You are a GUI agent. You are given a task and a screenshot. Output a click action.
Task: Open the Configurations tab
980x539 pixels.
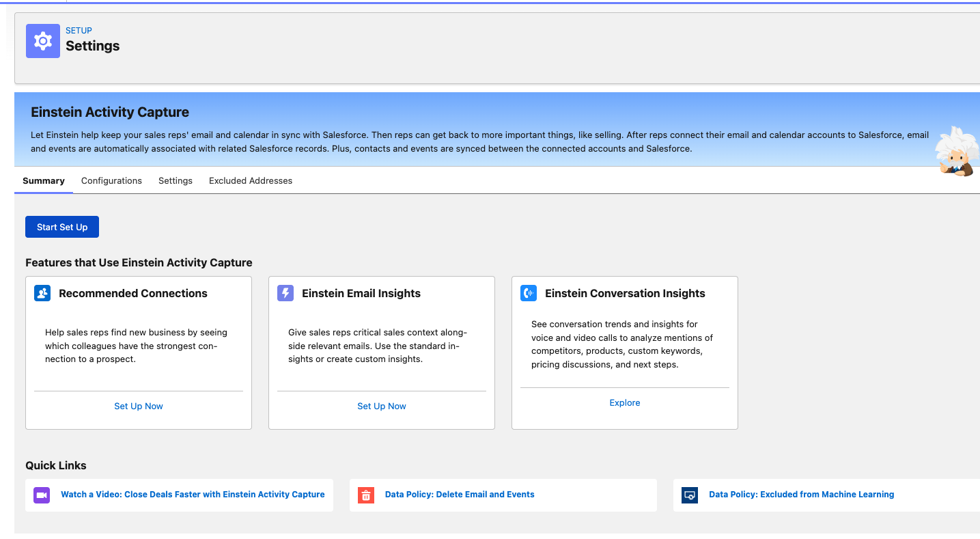pyautogui.click(x=111, y=181)
